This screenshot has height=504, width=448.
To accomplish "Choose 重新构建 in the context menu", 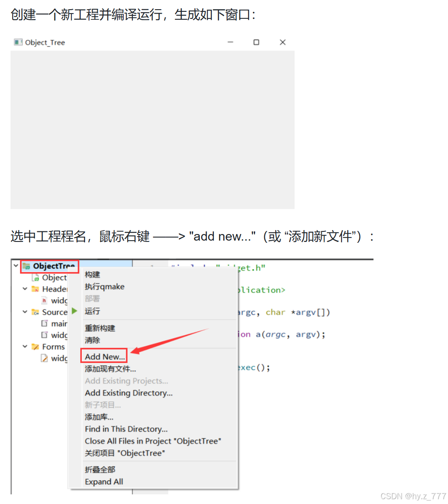I will coord(100,328).
